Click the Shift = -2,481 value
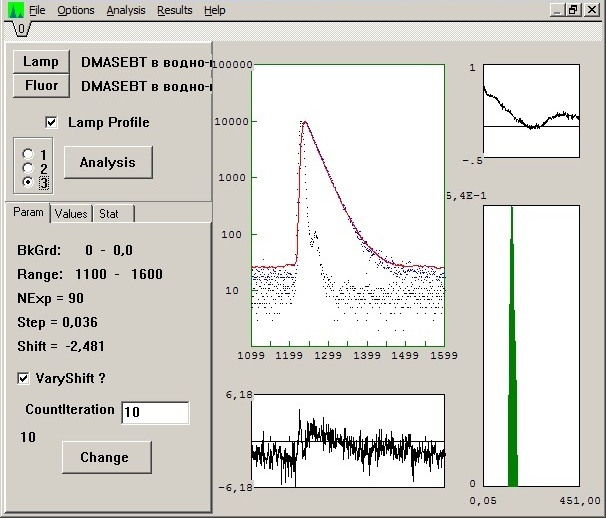Image resolution: width=606 pixels, height=518 pixels. pyautogui.click(x=85, y=346)
